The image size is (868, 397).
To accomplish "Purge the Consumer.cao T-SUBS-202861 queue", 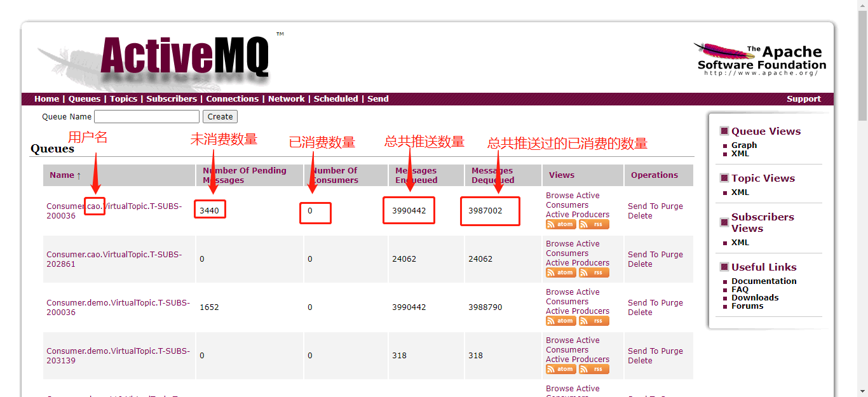I will 672,255.
